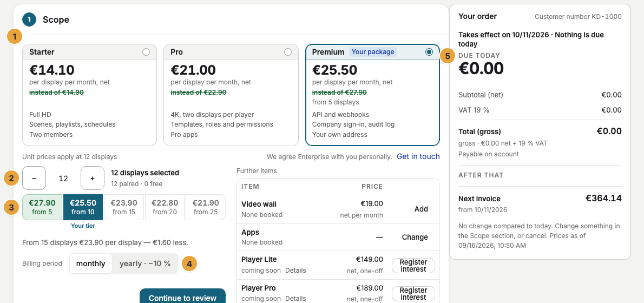644x303 pixels.
Task: Click 'from 10/11/2026' under Next invoice
Action: tap(483, 210)
